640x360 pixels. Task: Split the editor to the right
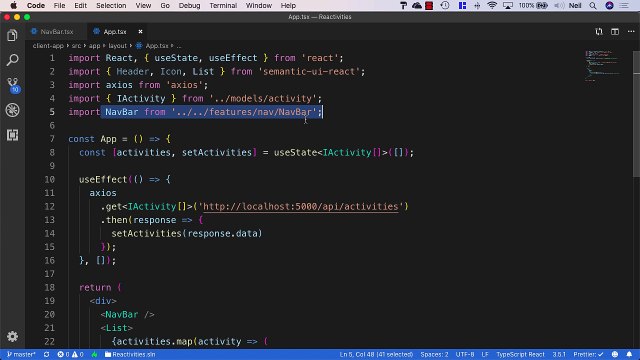tap(615, 31)
